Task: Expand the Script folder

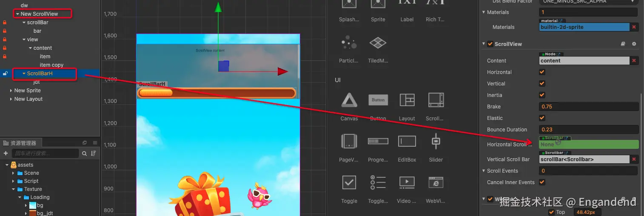Action: click(x=13, y=181)
